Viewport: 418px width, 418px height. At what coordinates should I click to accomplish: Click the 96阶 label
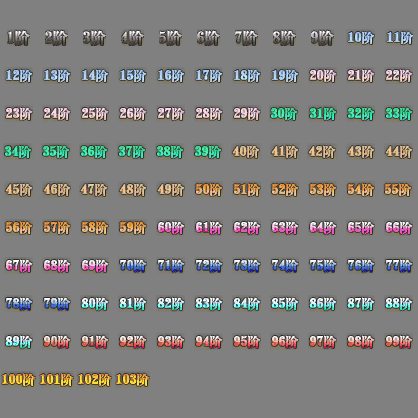tap(284, 342)
